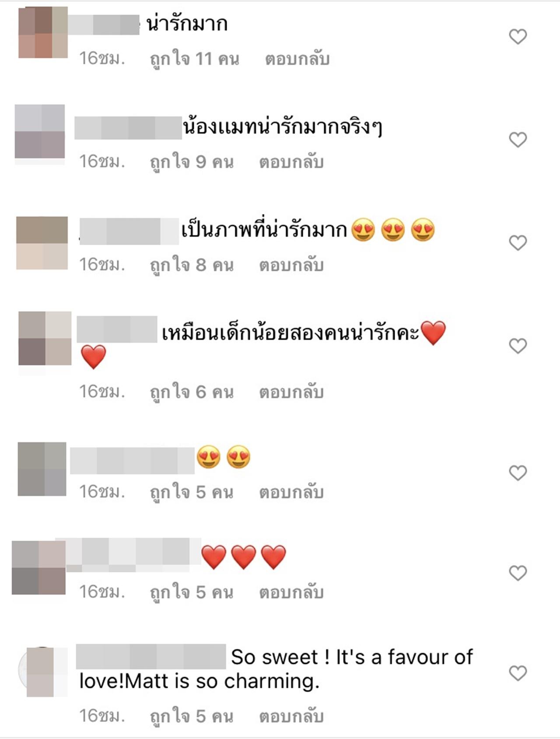Reply to the "น่ารักมาก" comment
This screenshot has height=739, width=560.
[x=297, y=59]
